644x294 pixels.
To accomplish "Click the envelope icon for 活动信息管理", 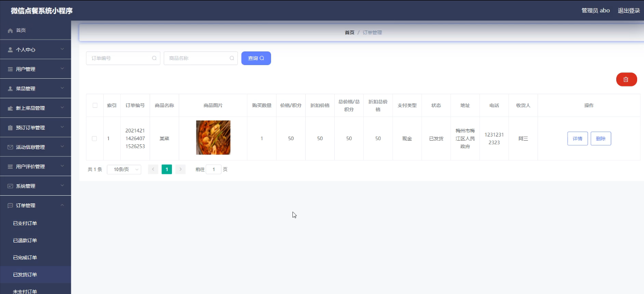I will tap(10, 147).
